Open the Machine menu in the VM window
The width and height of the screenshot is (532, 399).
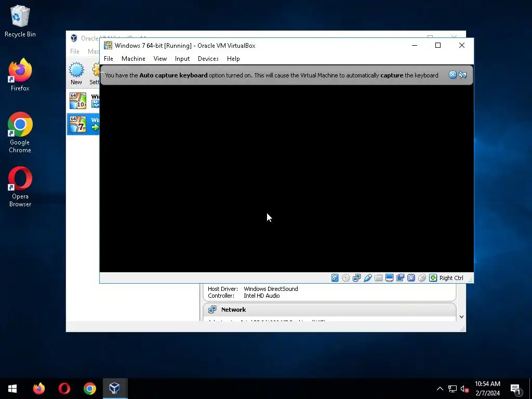[134, 59]
